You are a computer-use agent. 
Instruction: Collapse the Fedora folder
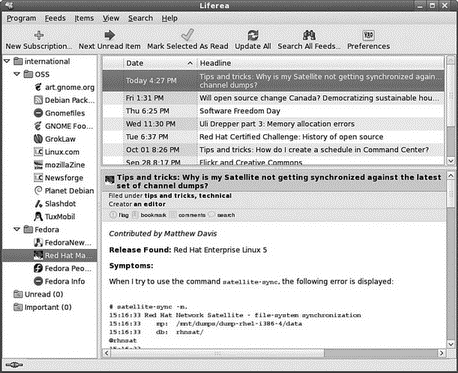(x=17, y=229)
